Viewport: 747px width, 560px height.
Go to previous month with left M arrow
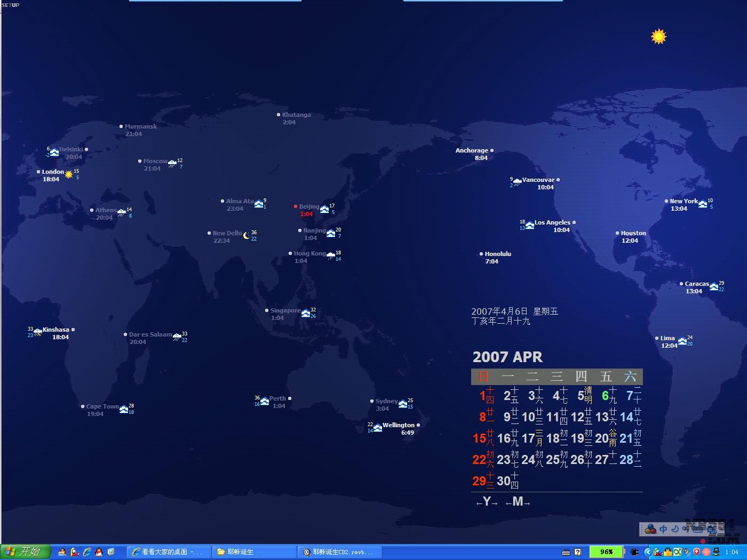(x=509, y=503)
